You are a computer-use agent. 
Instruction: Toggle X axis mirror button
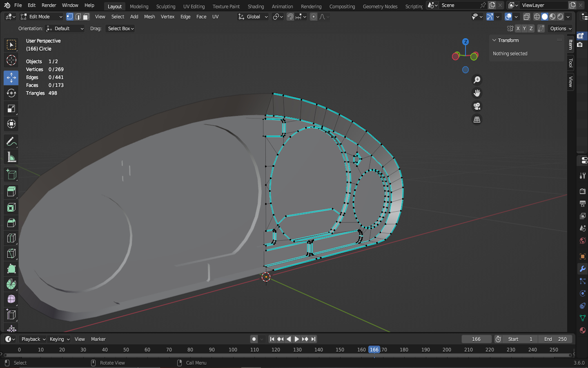(x=518, y=29)
